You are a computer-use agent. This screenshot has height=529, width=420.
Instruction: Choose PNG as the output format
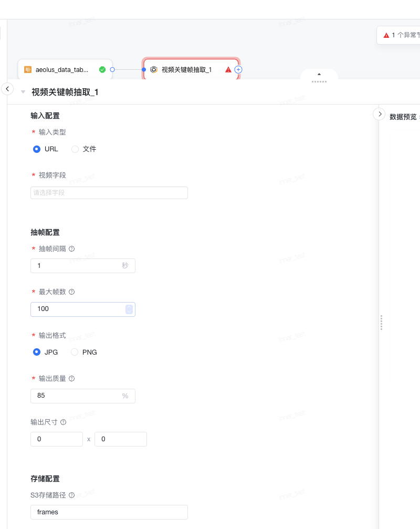(75, 352)
